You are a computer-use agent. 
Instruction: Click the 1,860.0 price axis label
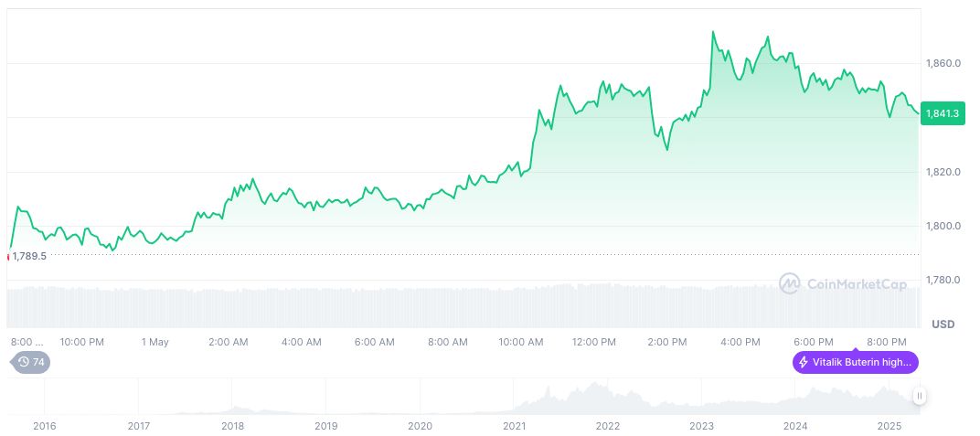pos(942,63)
